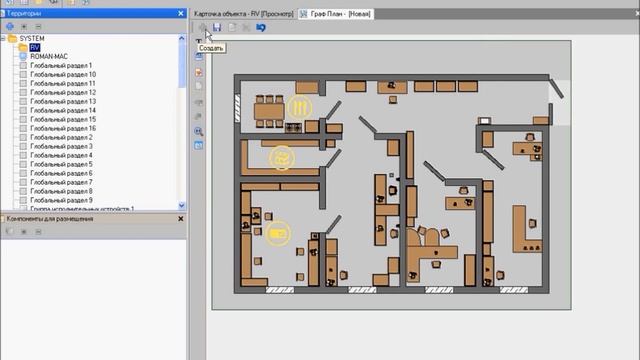Click the ROMAN-MAC computer icon in the tree
640x360 pixels.
coord(23,56)
